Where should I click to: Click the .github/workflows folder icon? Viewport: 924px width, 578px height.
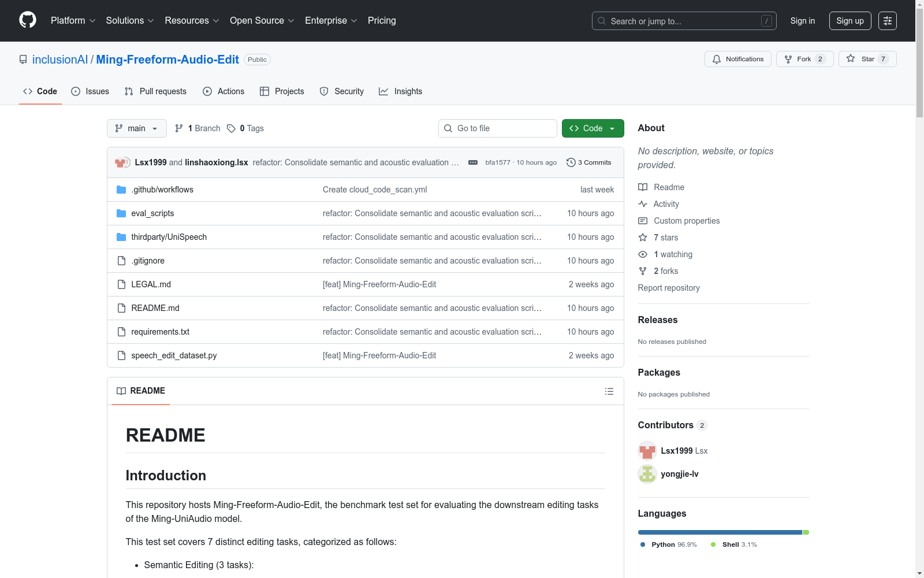click(x=121, y=190)
